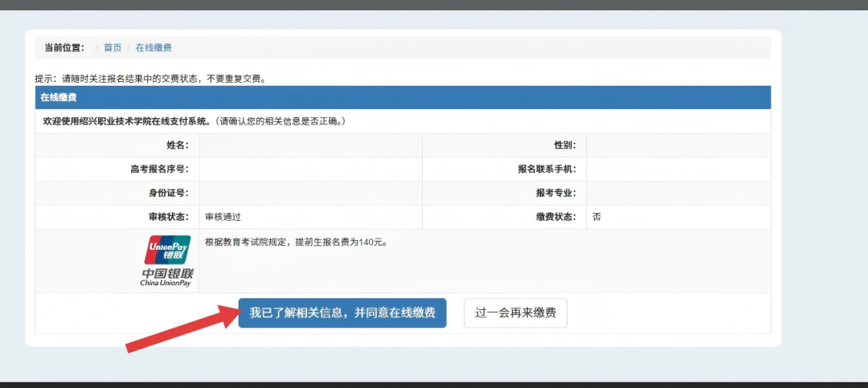Click the 140元 registration fee notice text
Screen dimensions: 868x388
(x=297, y=242)
